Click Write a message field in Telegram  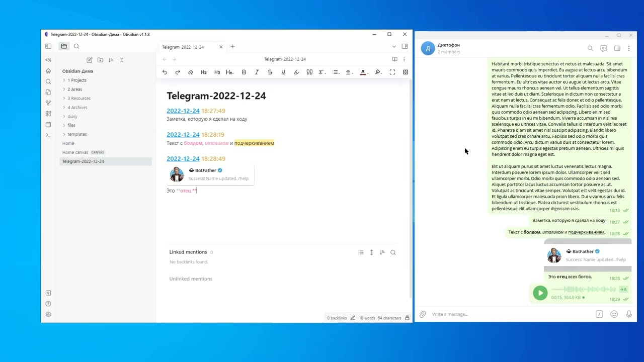tap(511, 314)
